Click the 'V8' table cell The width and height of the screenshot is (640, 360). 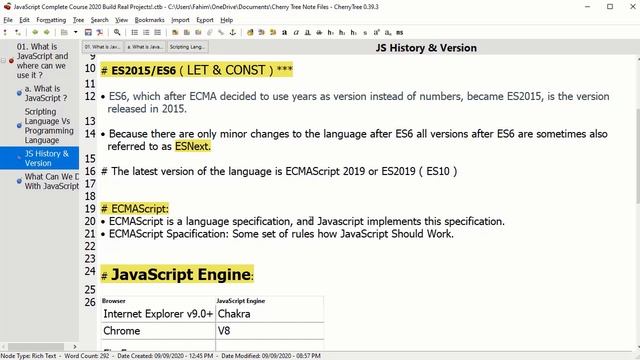point(269,331)
